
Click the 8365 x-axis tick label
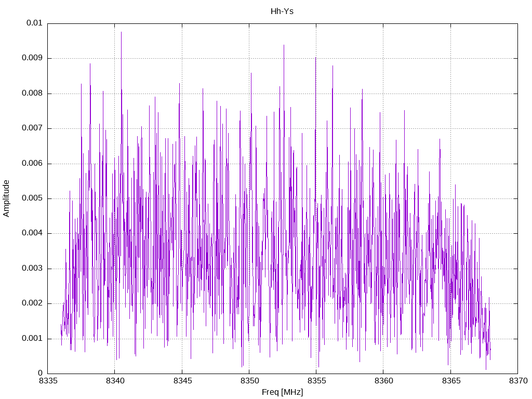451,381
